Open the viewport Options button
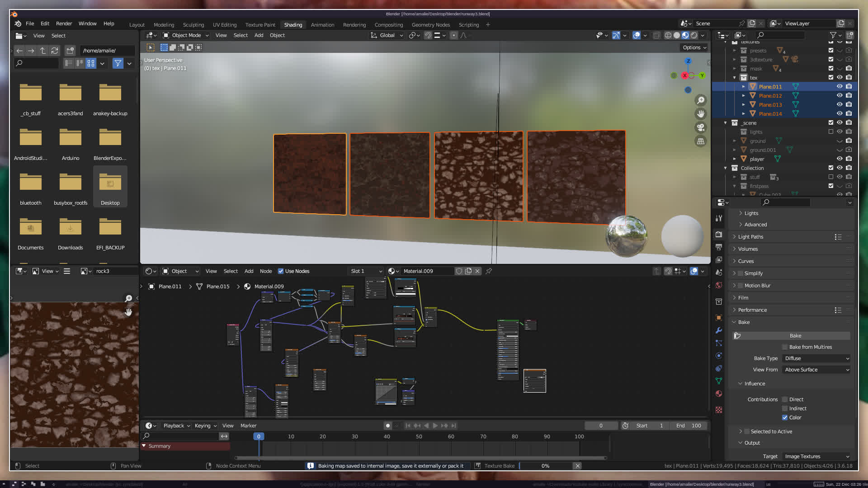 click(694, 47)
